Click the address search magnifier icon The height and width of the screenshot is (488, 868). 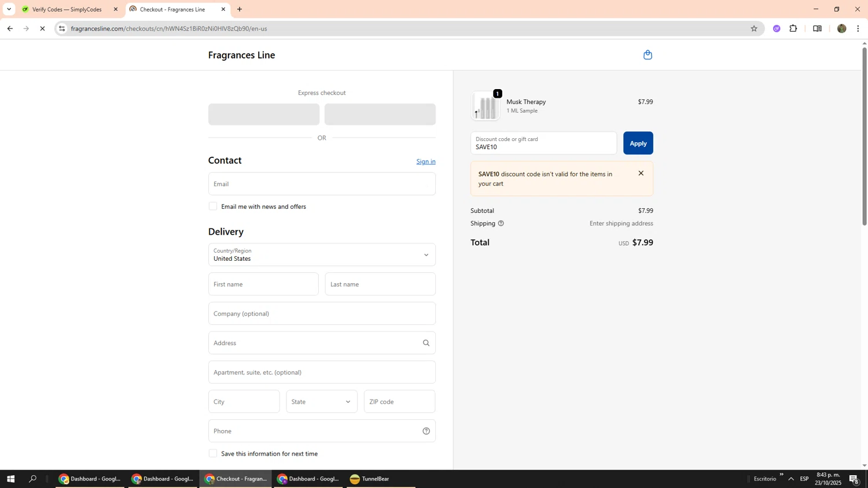click(x=426, y=343)
